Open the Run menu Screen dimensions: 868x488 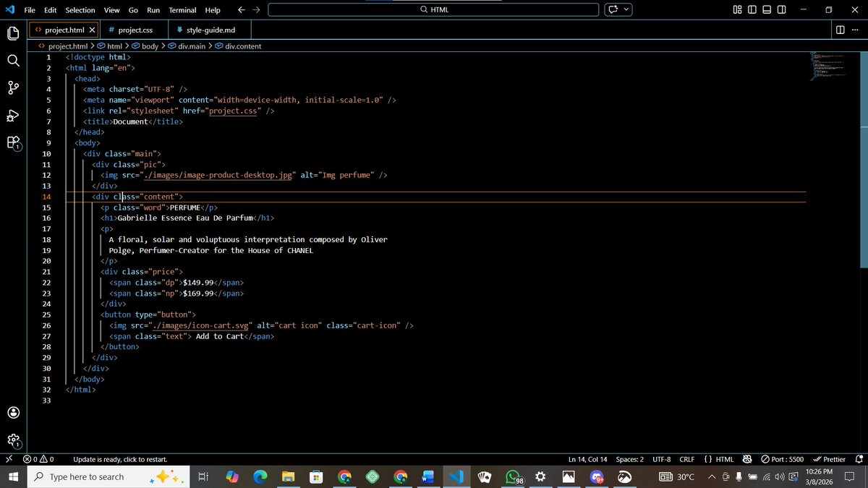coord(153,9)
